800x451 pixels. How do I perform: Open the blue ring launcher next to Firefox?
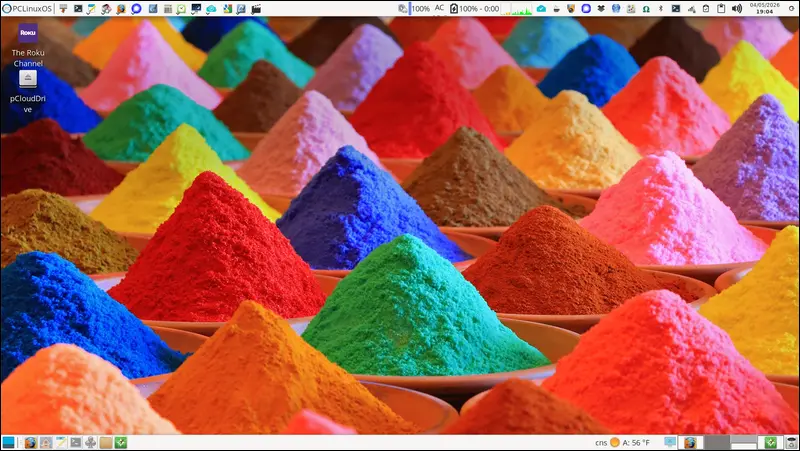(x=136, y=9)
